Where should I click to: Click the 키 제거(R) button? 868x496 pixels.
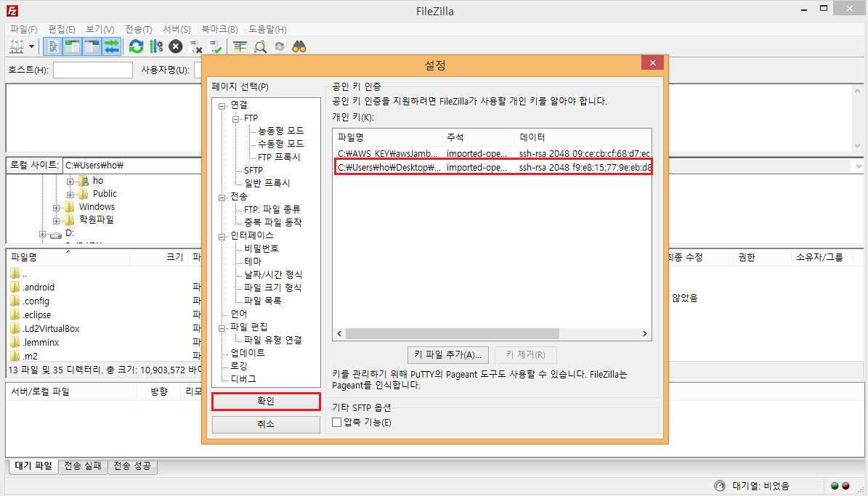(x=525, y=355)
